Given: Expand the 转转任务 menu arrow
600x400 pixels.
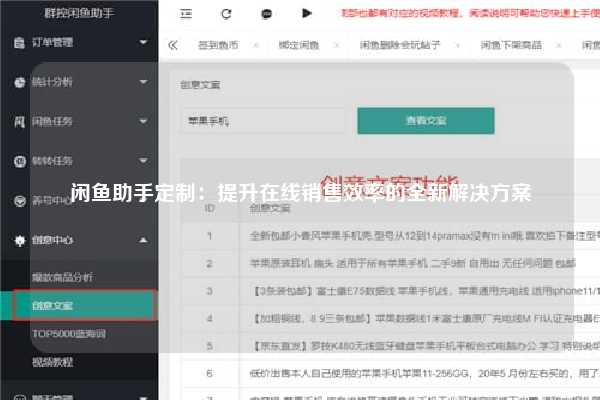Looking at the screenshot, I should coord(143,160).
